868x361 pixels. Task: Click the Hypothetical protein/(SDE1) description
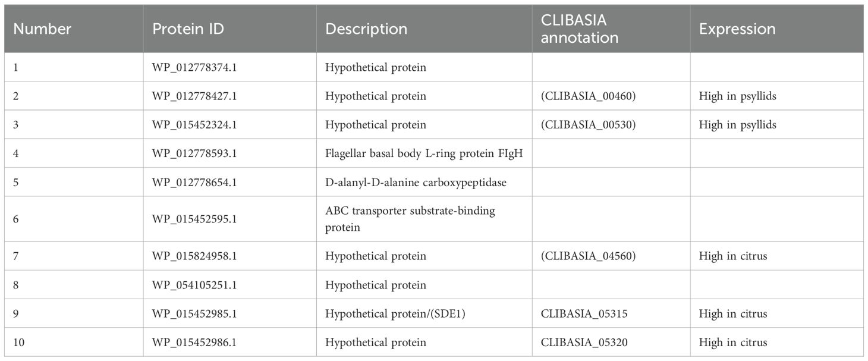[x=395, y=313]
